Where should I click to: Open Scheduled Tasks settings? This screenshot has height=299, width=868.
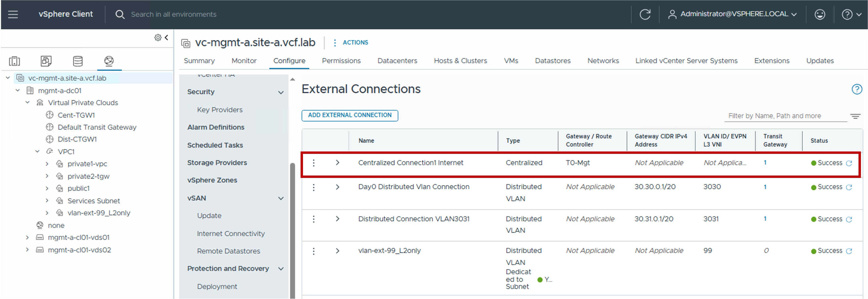(215, 146)
